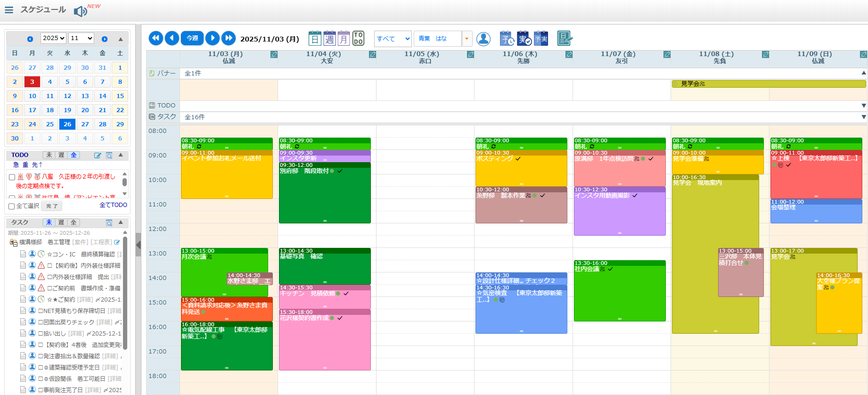Collapse the TODO panel with the triangle arrow
This screenshot has height=395, width=868.
[121, 155]
